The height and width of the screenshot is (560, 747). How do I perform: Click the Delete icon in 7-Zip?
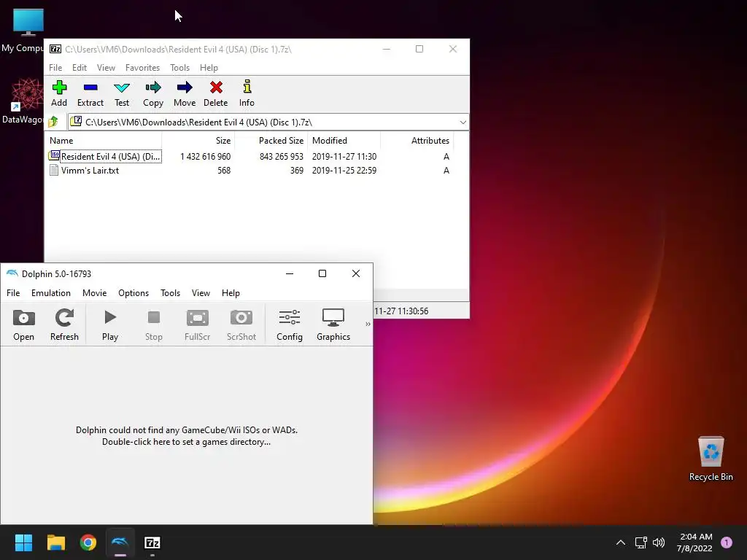click(216, 94)
